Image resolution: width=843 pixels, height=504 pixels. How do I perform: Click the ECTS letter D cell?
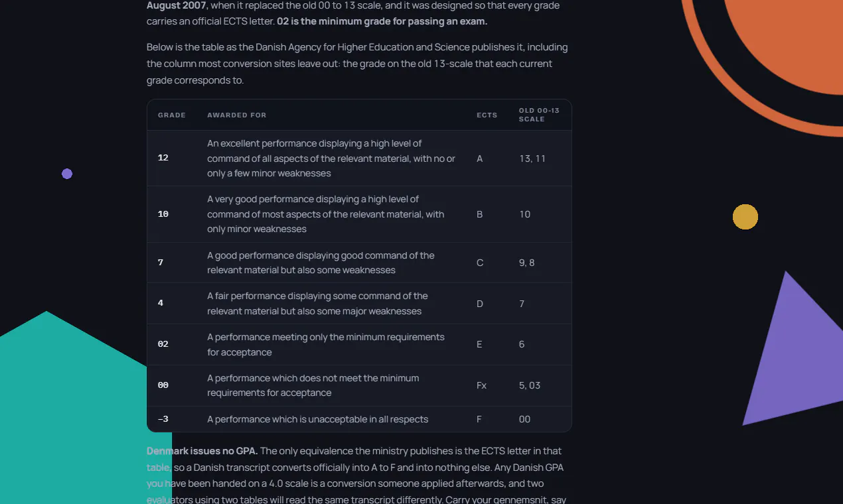tap(480, 304)
